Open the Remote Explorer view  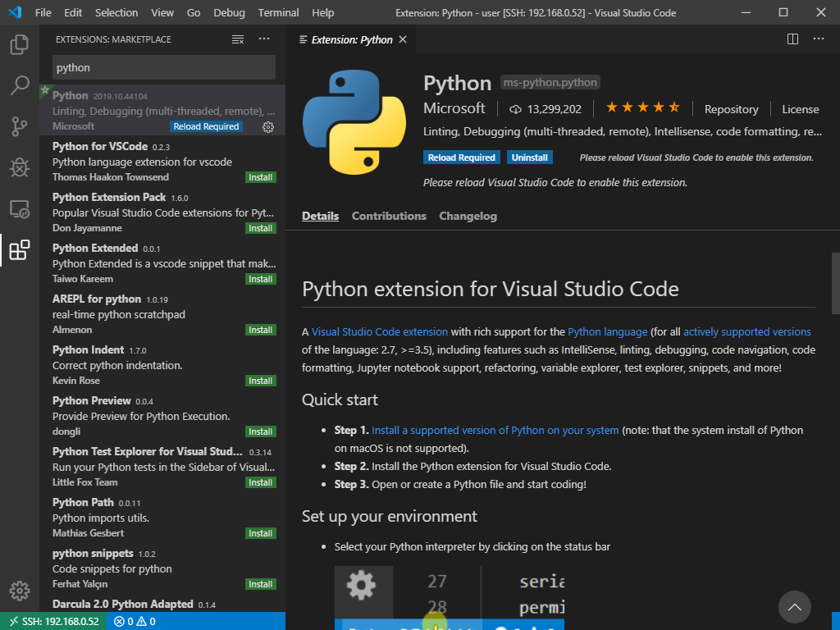(20, 209)
